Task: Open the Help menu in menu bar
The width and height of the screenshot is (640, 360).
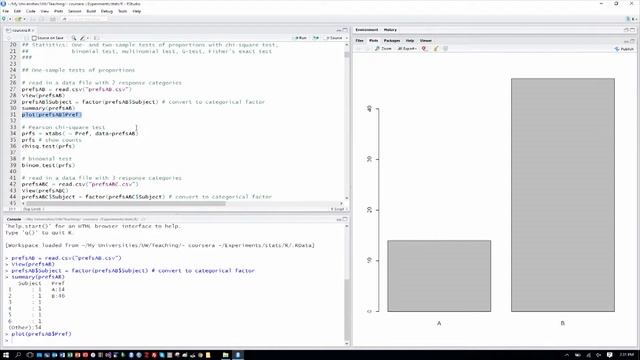Action: [x=137, y=11]
